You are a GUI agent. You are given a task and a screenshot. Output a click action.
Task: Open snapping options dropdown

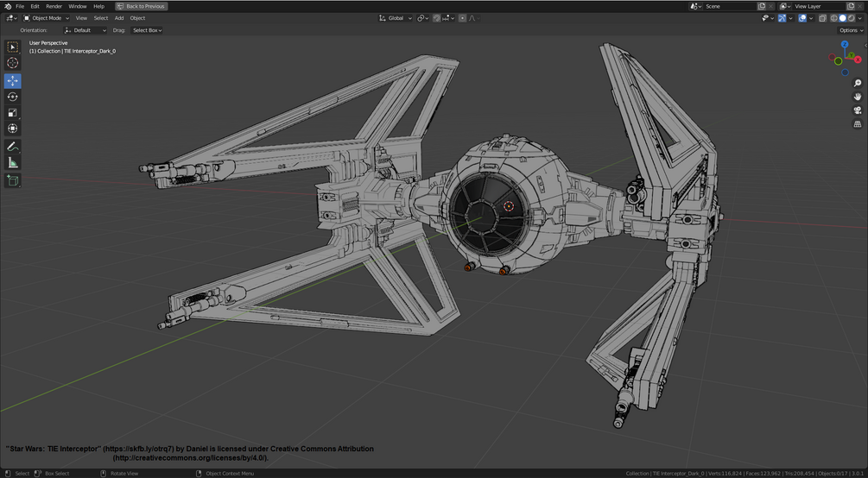pyautogui.click(x=448, y=18)
